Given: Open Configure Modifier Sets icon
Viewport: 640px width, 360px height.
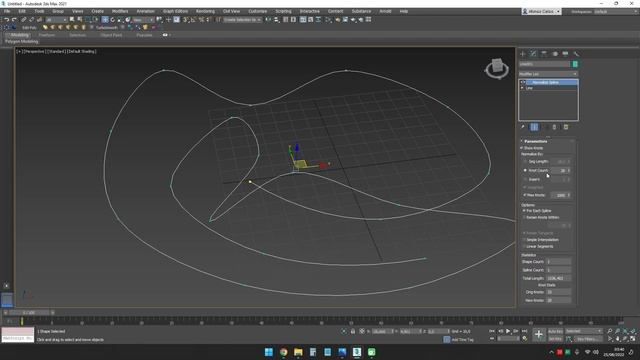Looking at the screenshot, I should click(x=566, y=127).
